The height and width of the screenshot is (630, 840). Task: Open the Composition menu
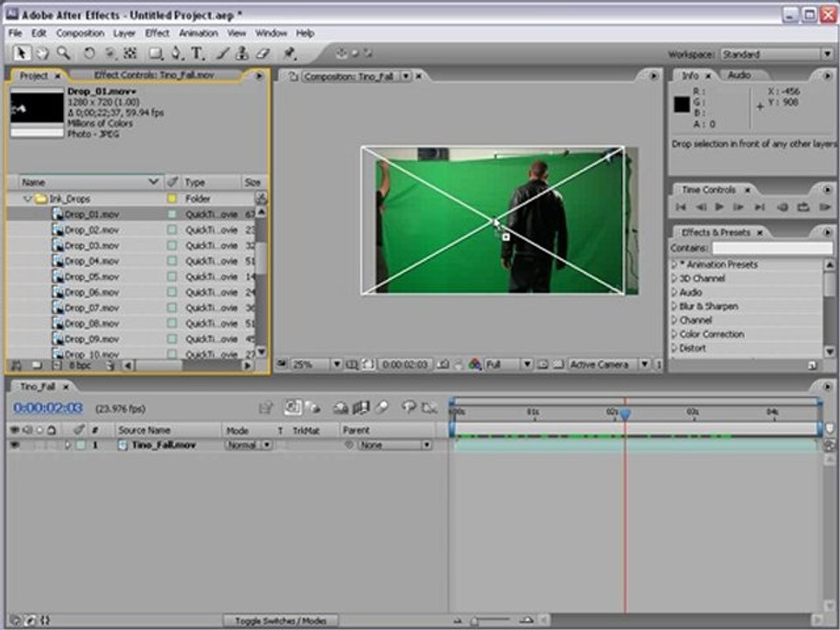pyautogui.click(x=80, y=33)
